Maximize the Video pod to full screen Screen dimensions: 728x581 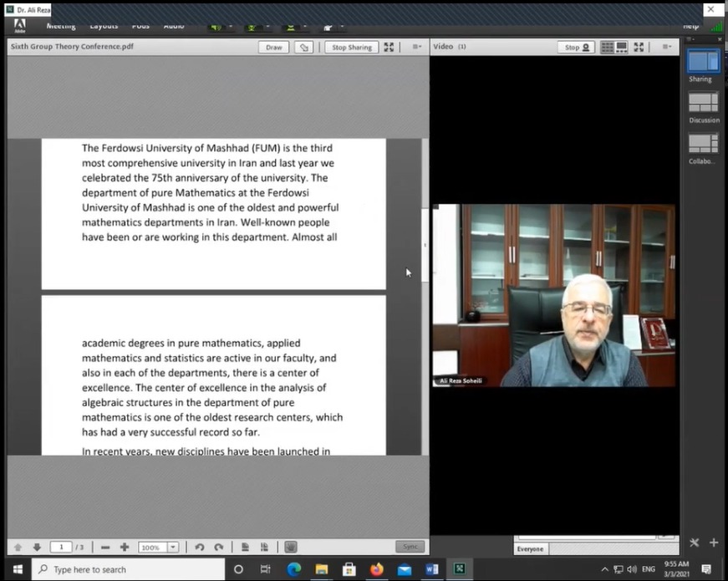tap(639, 48)
